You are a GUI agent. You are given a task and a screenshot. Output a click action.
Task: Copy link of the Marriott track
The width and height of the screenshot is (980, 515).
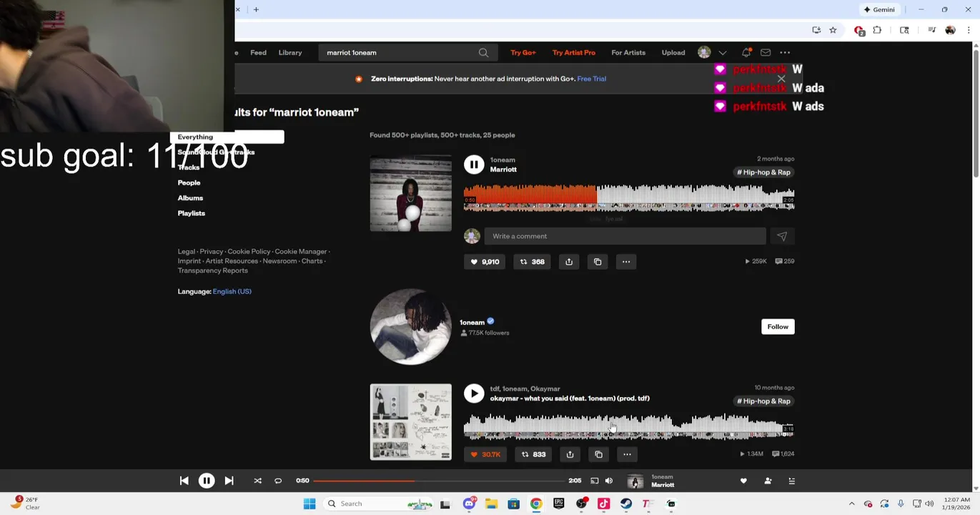click(598, 262)
